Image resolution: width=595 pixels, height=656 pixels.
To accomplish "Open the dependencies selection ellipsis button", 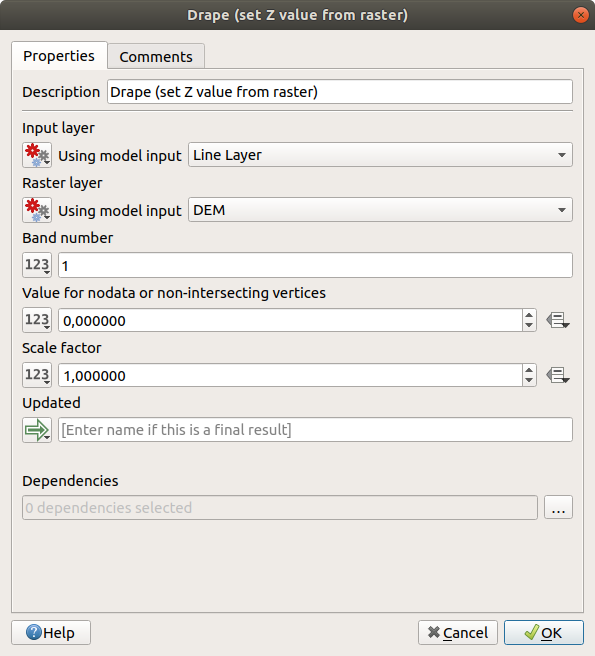I will pos(558,507).
